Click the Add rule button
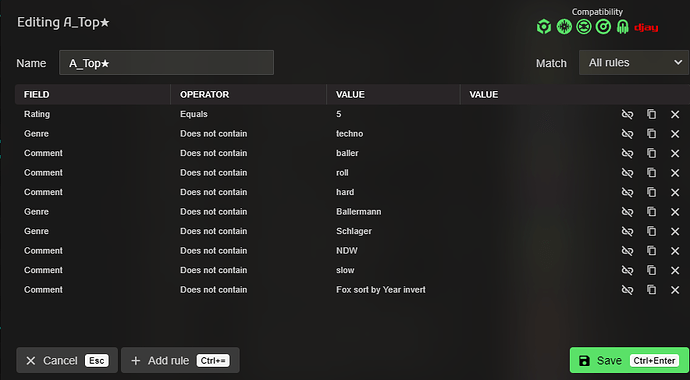 tap(180, 361)
